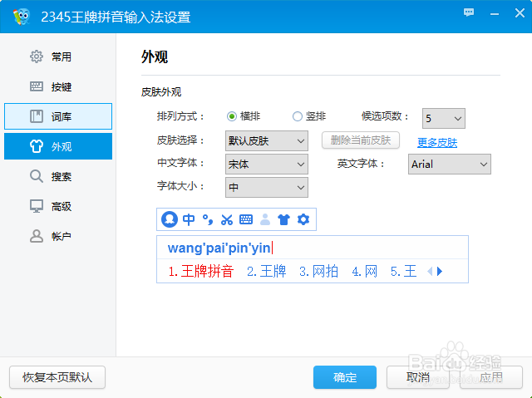
Task: Minimize the settings window
Action: 495,13
